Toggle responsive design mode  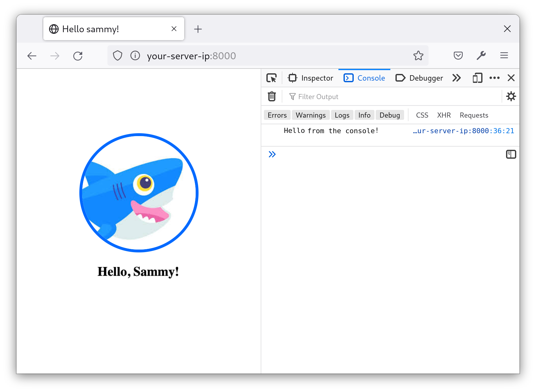tap(477, 78)
